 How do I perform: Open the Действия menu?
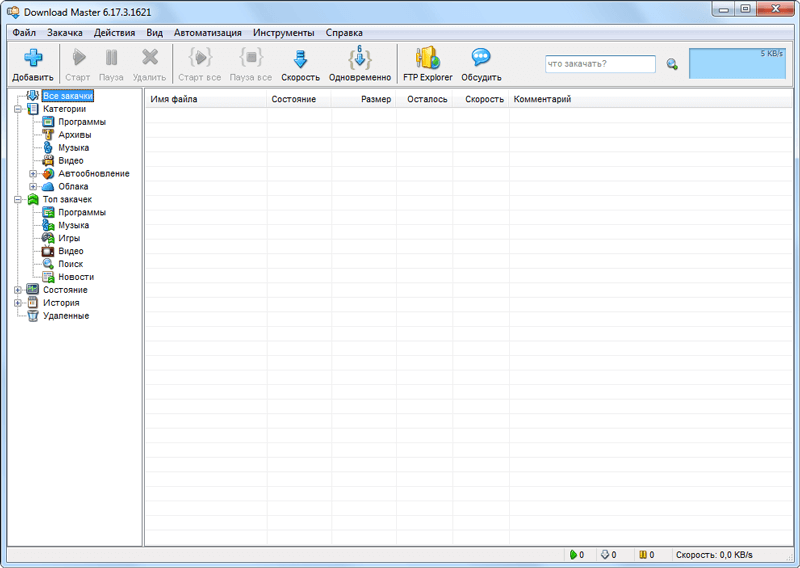114,33
